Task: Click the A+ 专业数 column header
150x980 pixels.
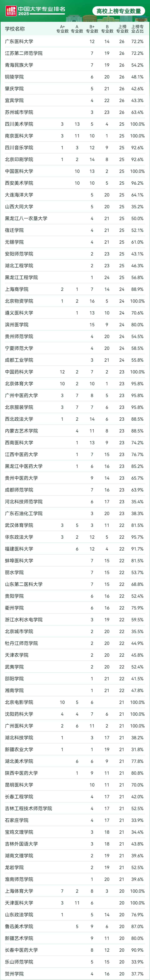Action: [62, 29]
